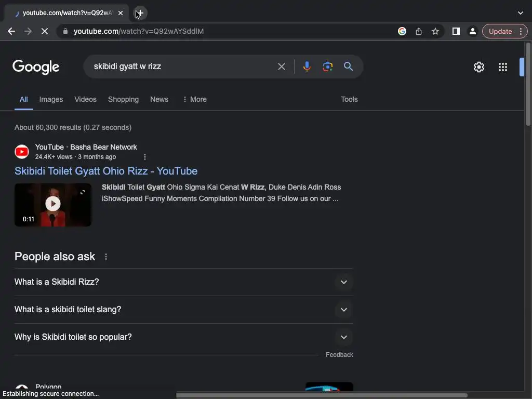The image size is (532, 399).
Task: Open the More search categories menu
Action: tap(195, 99)
